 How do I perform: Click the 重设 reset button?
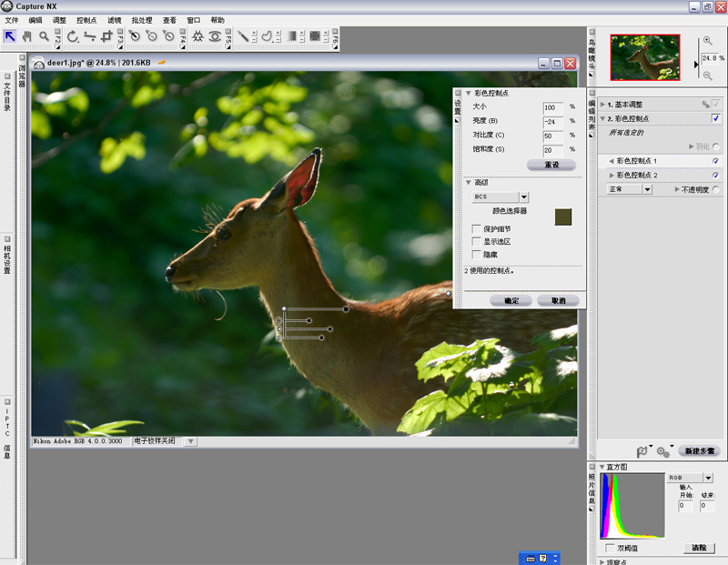(x=551, y=165)
